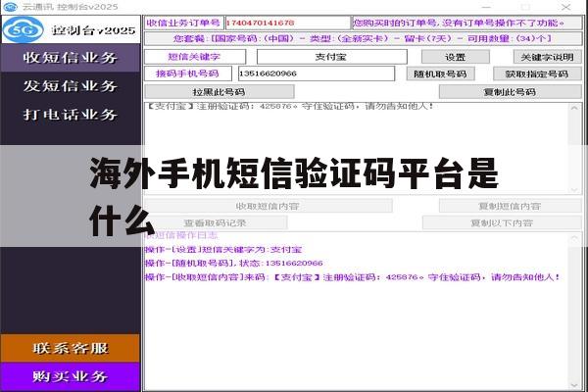Maximize the 云通讯 window
Screen dimensions: 588x392
(x=525, y=7)
